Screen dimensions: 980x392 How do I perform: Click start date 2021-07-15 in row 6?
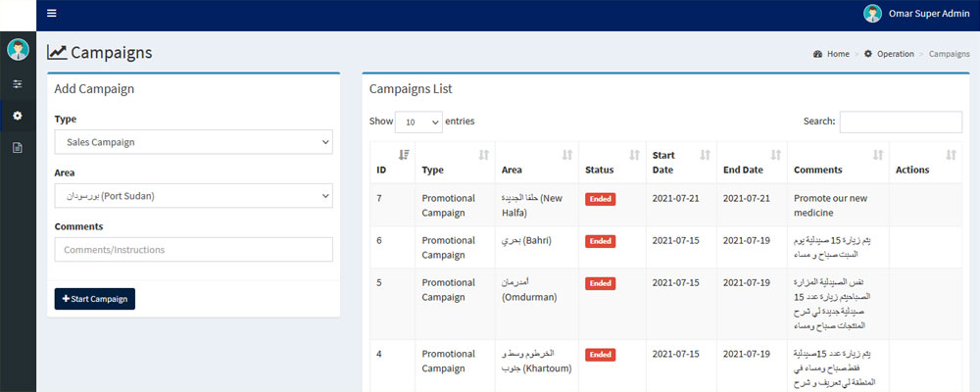[x=675, y=241]
